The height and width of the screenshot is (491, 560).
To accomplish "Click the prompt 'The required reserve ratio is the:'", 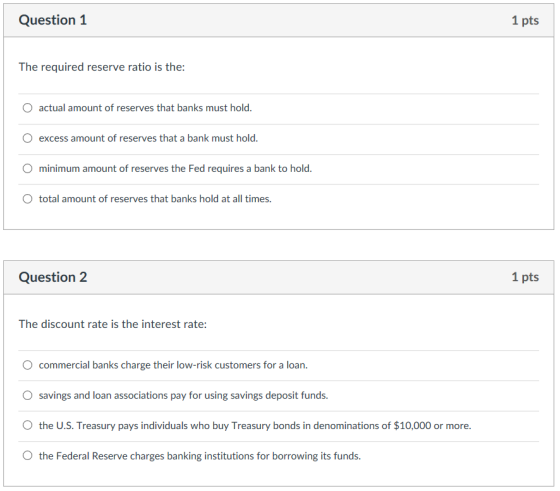I will point(102,67).
